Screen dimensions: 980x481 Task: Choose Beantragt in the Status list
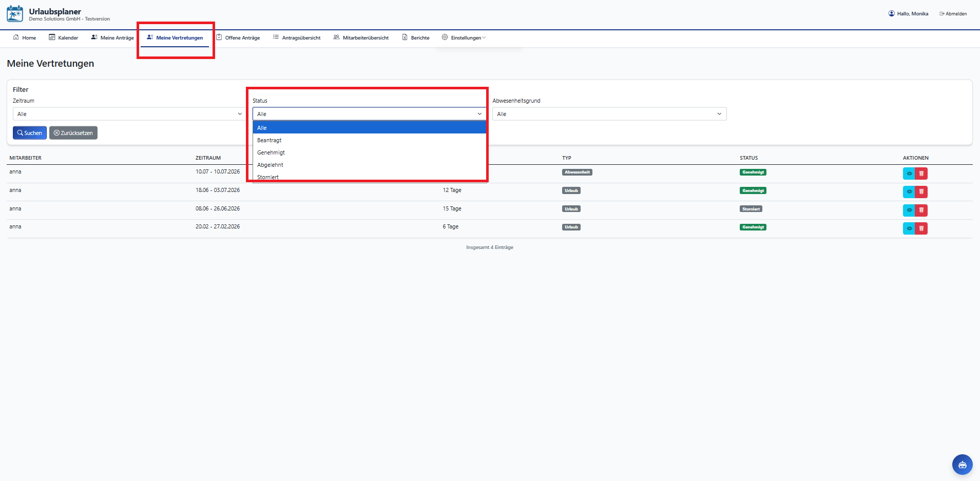(370, 140)
